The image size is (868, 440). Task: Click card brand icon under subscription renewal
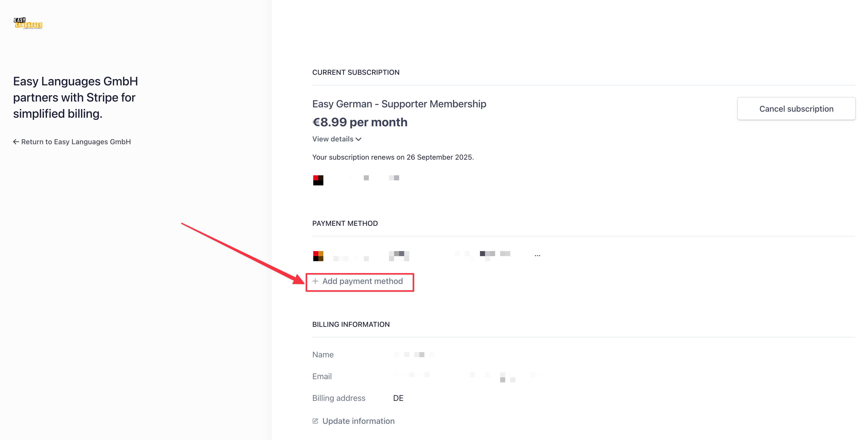click(318, 180)
